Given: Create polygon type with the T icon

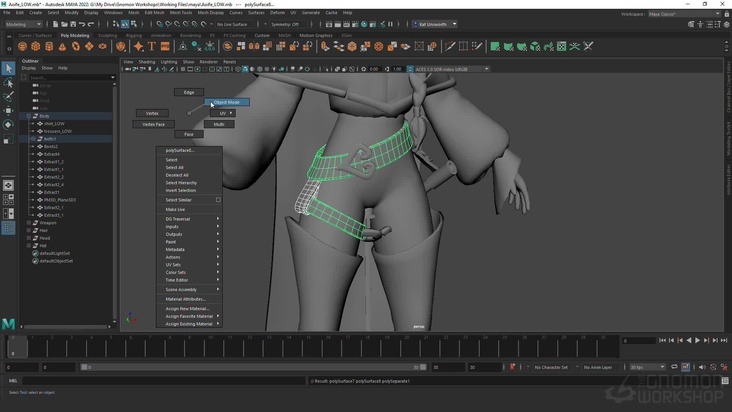Looking at the screenshot, I should click(152, 46).
